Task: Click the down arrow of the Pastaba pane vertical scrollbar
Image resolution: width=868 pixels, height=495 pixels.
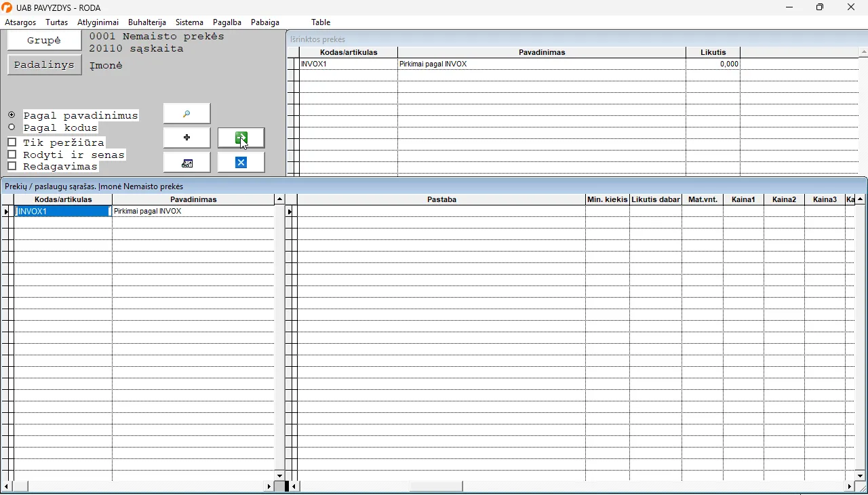Action: (x=861, y=475)
